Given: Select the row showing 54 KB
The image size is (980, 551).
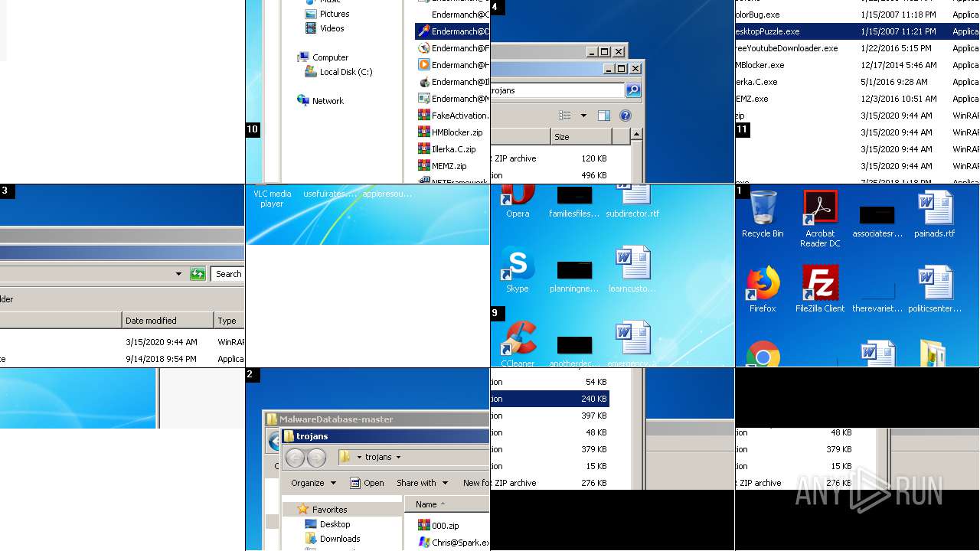Looking at the screenshot, I should click(550, 382).
